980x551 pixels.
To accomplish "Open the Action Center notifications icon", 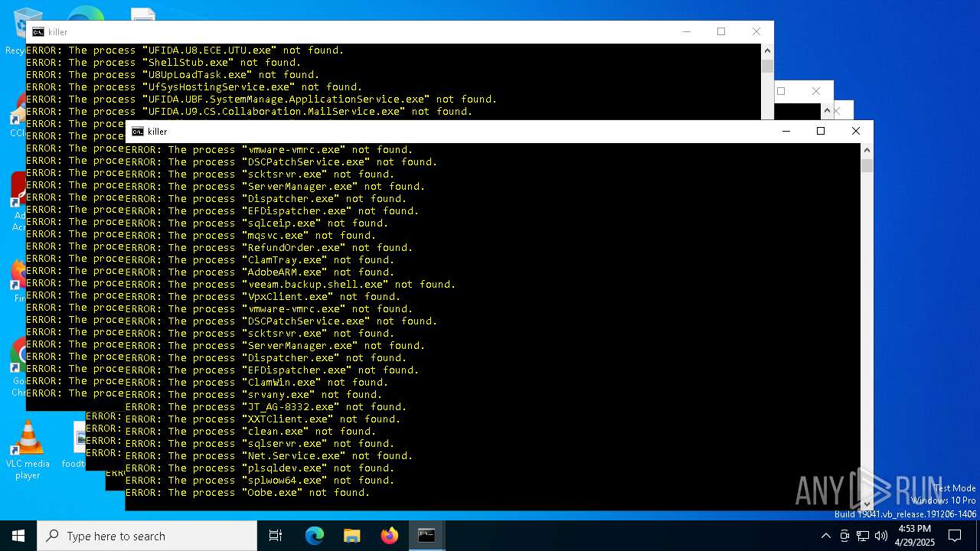I will (x=955, y=536).
